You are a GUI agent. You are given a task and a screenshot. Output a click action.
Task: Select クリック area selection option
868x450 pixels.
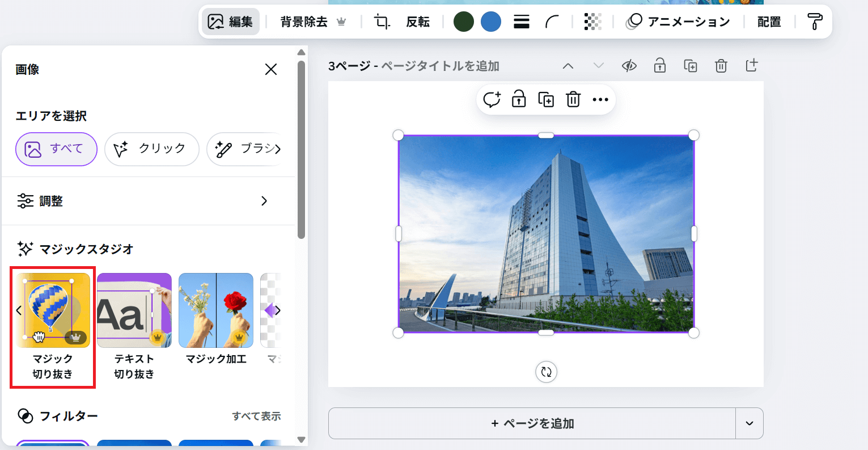(x=151, y=149)
